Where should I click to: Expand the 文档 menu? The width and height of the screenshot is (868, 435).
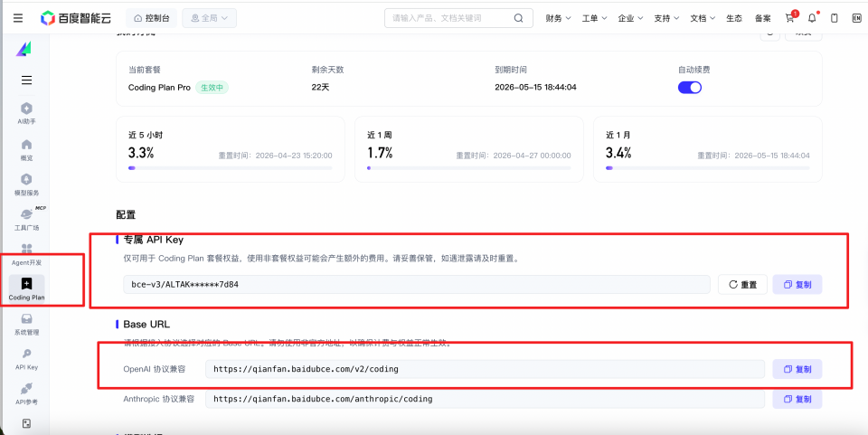coord(703,18)
